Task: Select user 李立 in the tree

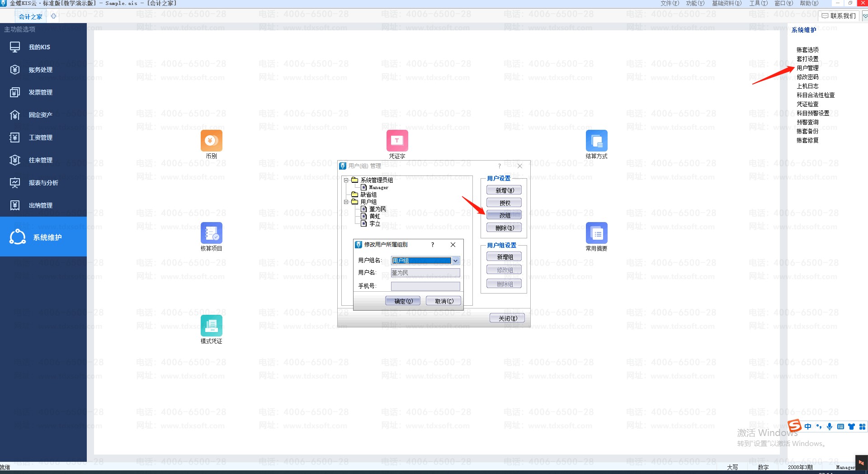Action: [375, 223]
